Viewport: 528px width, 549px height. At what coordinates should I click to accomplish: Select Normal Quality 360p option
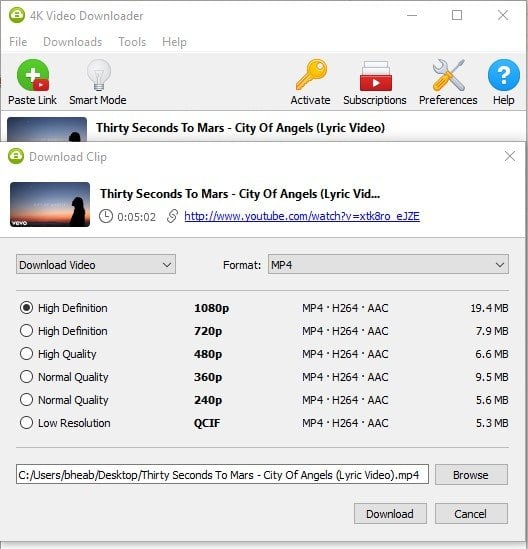point(27,377)
